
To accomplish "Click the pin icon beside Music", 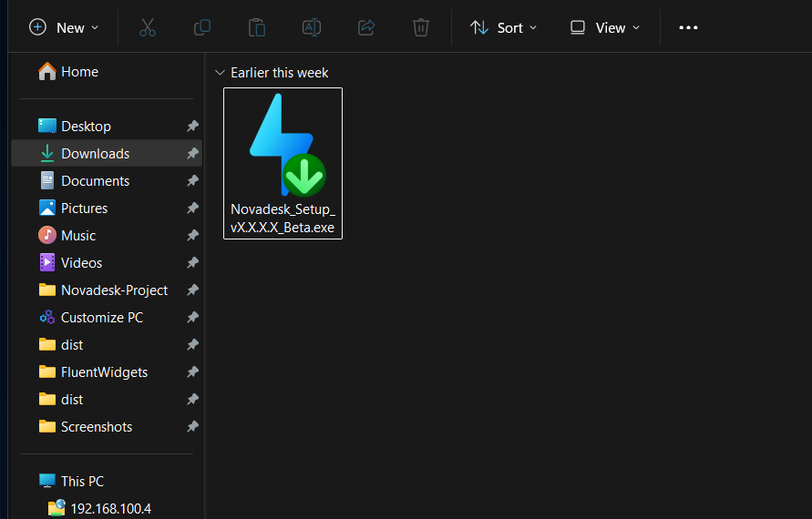I will [x=192, y=236].
